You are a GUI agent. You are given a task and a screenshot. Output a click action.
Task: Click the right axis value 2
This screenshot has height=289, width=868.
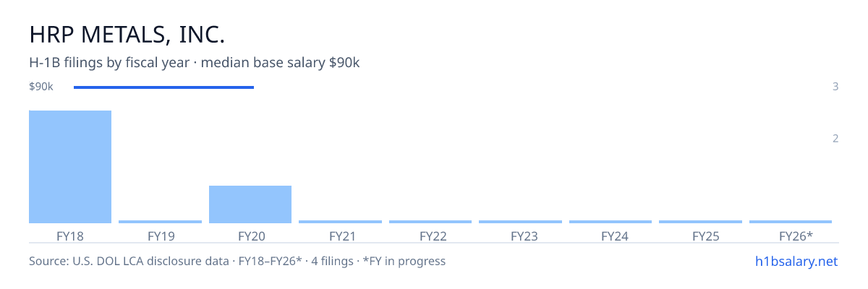tap(835, 139)
